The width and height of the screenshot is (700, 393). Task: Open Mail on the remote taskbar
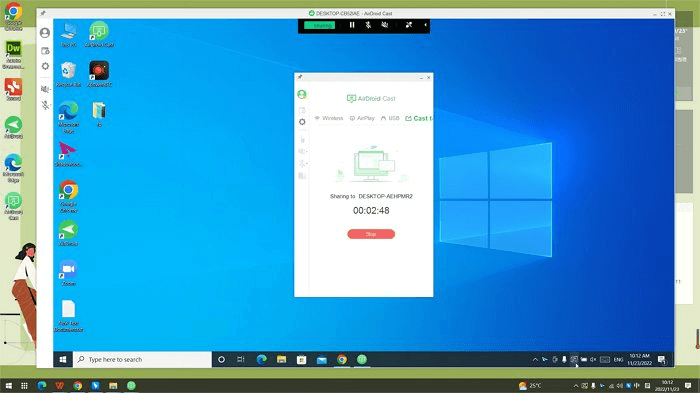(x=321, y=360)
